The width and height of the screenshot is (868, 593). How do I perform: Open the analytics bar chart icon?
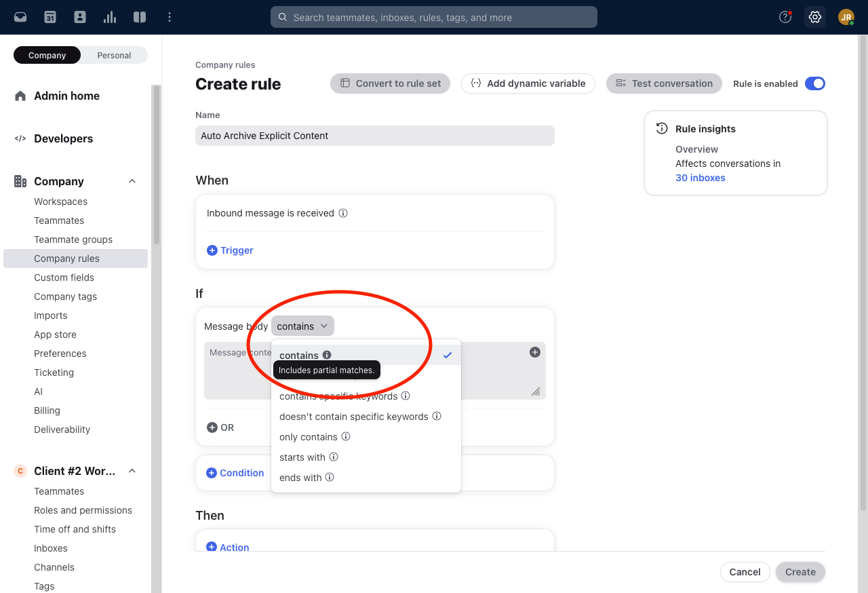[110, 17]
